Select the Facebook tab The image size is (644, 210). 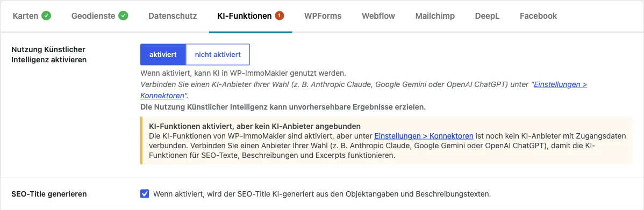click(538, 16)
